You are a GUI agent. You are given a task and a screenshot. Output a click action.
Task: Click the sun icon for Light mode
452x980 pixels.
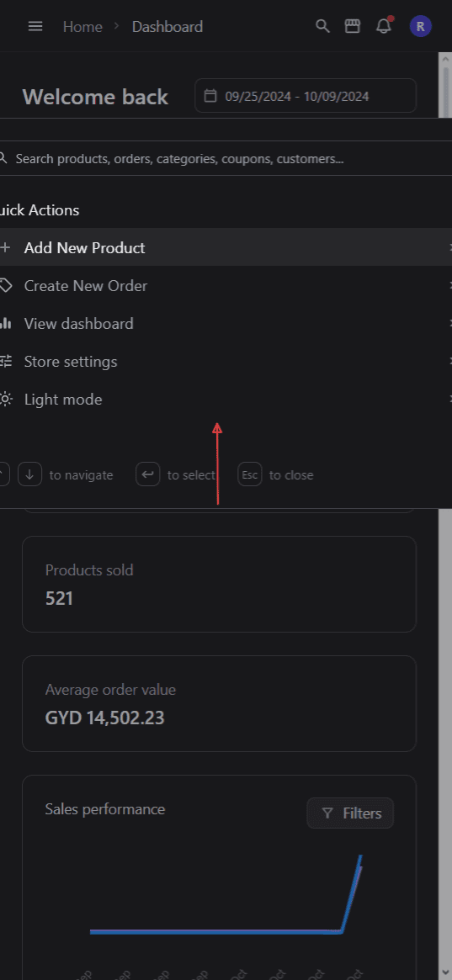point(6,400)
